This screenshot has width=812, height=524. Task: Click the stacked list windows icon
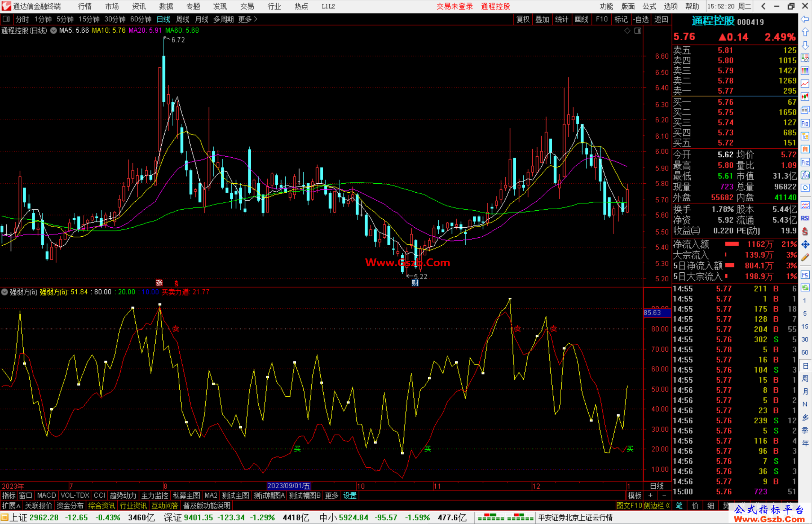(x=805, y=110)
